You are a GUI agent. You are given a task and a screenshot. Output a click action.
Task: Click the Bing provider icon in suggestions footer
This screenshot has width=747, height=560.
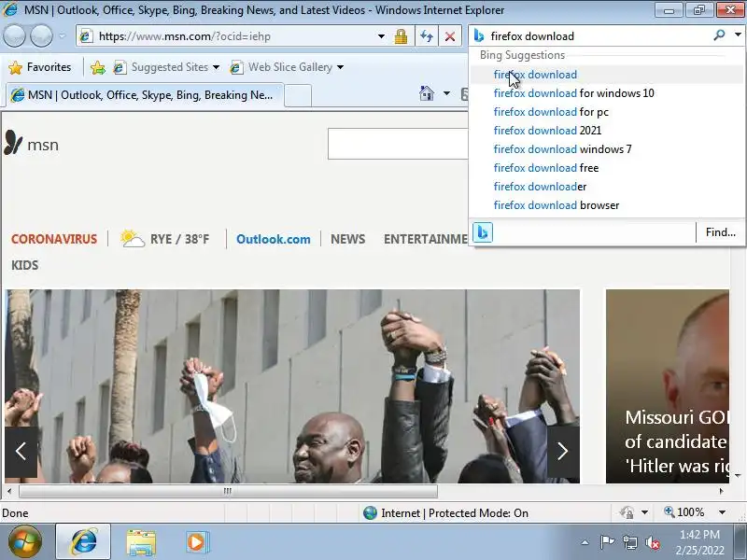(x=483, y=232)
